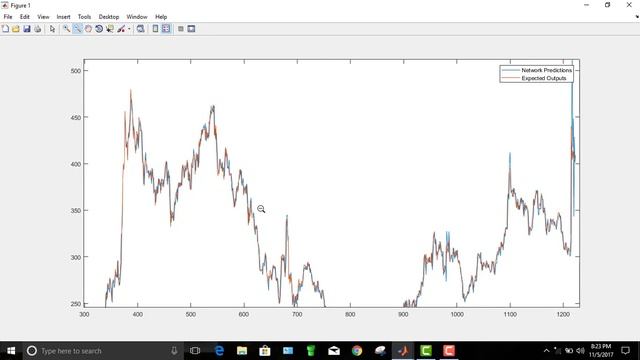
Task: Open the Action Center notifications icon
Action: (625, 351)
